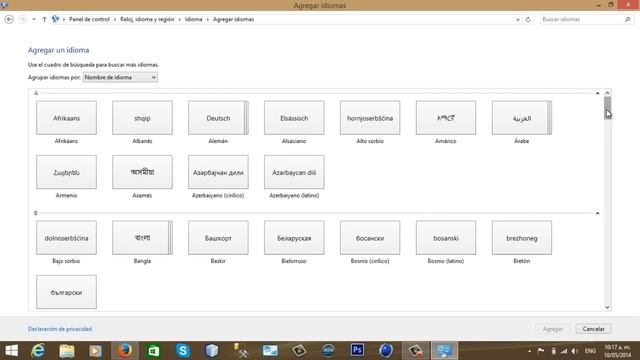Select the Afrikaans language tile
This screenshot has width=640, height=360.
(x=66, y=118)
